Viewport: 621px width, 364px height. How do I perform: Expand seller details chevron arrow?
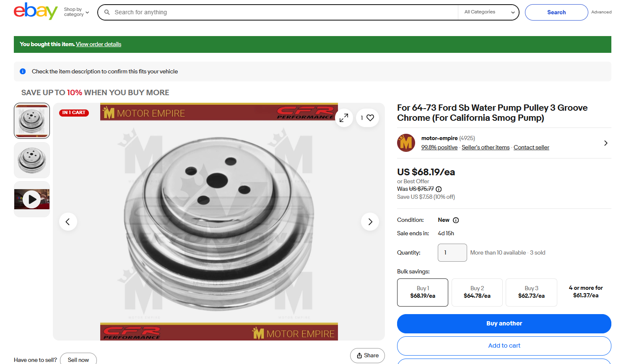[x=605, y=143]
